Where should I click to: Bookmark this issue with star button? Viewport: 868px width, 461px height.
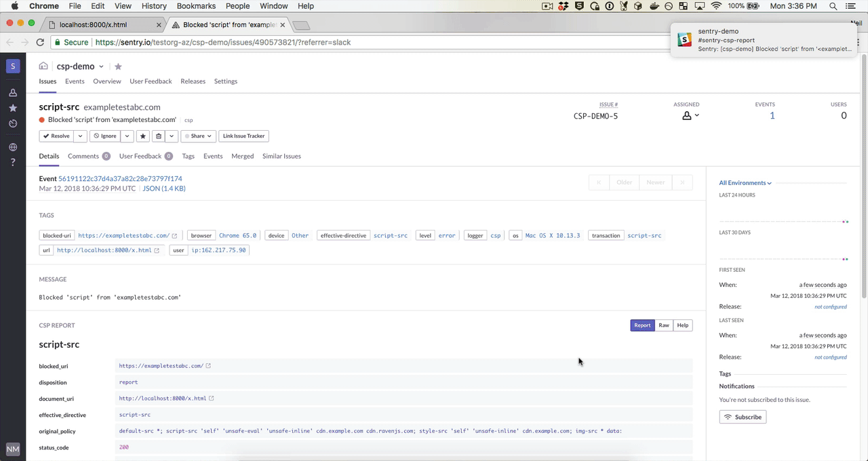point(142,136)
